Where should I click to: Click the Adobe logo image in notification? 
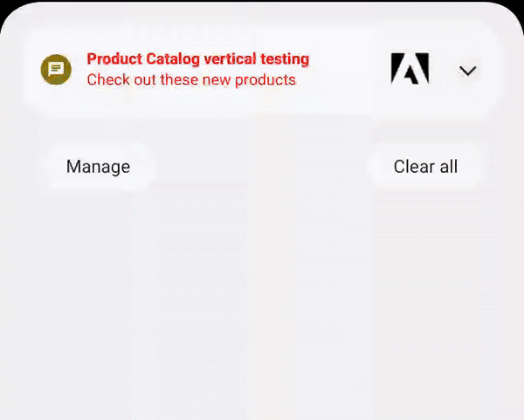(410, 68)
